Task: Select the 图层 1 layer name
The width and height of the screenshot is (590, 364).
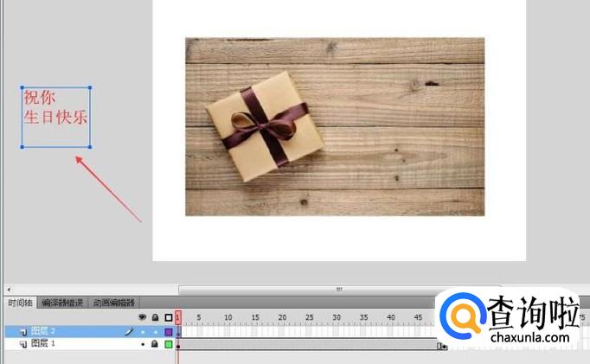Action: tap(43, 343)
